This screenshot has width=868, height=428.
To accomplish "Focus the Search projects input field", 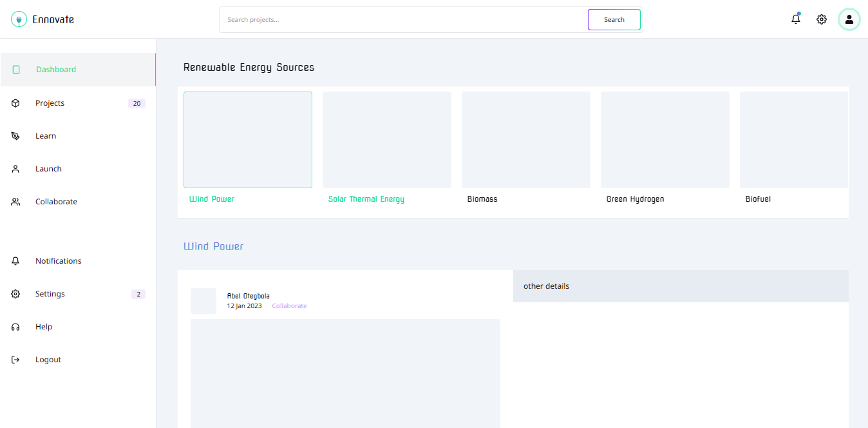I will pos(404,20).
